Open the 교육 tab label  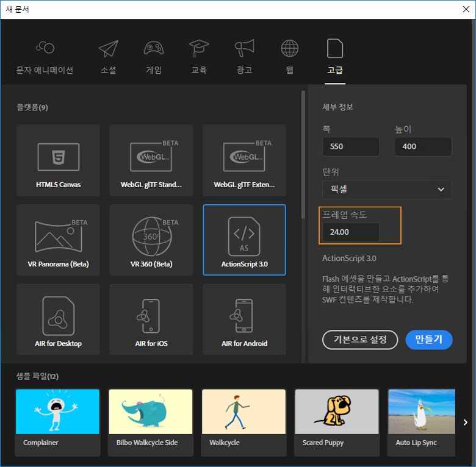[199, 70]
